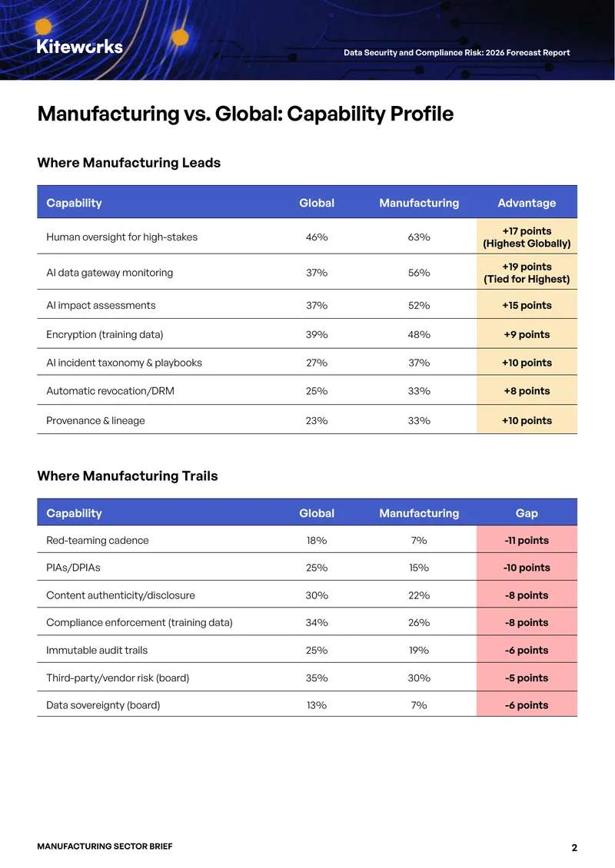Image resolution: width=615 pixels, height=868 pixels.
Task: Click the Where Manufacturing Trails subheading
Action: (128, 476)
